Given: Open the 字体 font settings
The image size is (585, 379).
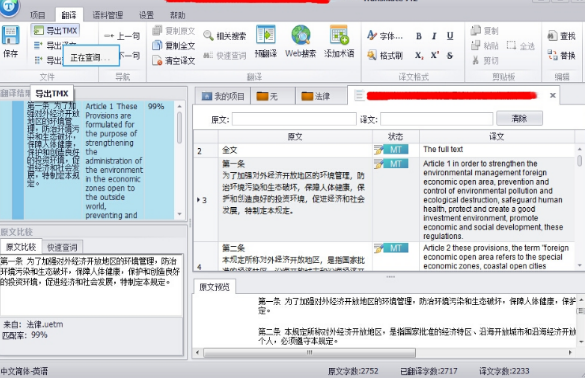Looking at the screenshot, I should (385, 36).
